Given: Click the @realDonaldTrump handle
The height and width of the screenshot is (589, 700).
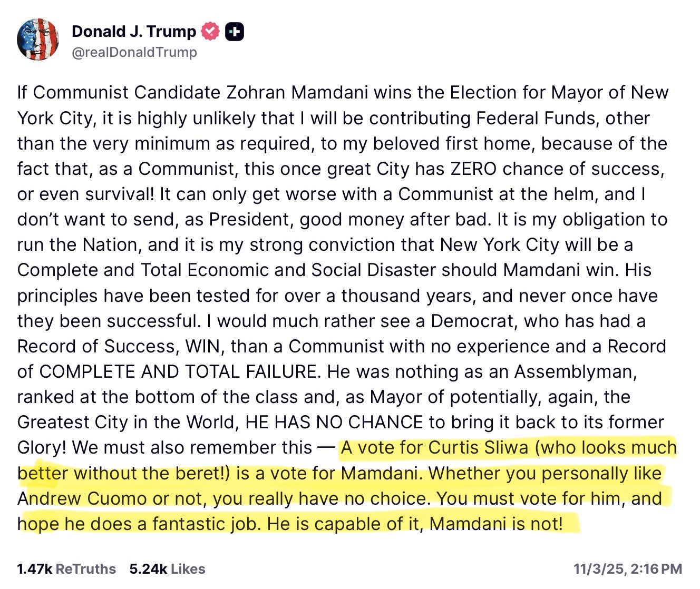Looking at the screenshot, I should (134, 52).
